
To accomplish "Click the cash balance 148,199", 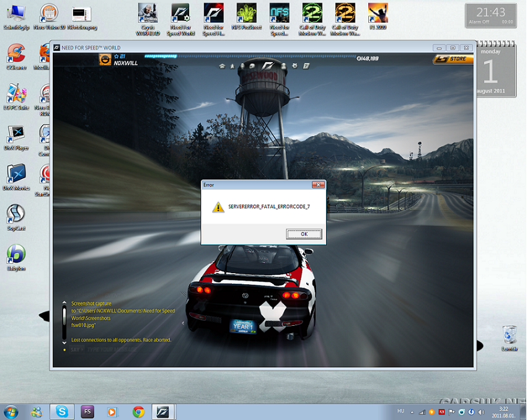I will coord(368,58).
